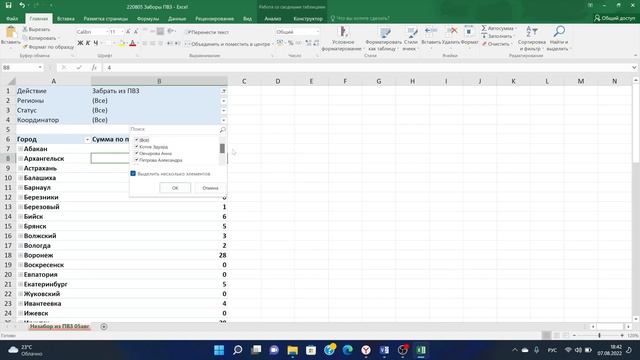
Task: Open the font name Calibri dropdown
Action: pyautogui.click(x=107, y=32)
